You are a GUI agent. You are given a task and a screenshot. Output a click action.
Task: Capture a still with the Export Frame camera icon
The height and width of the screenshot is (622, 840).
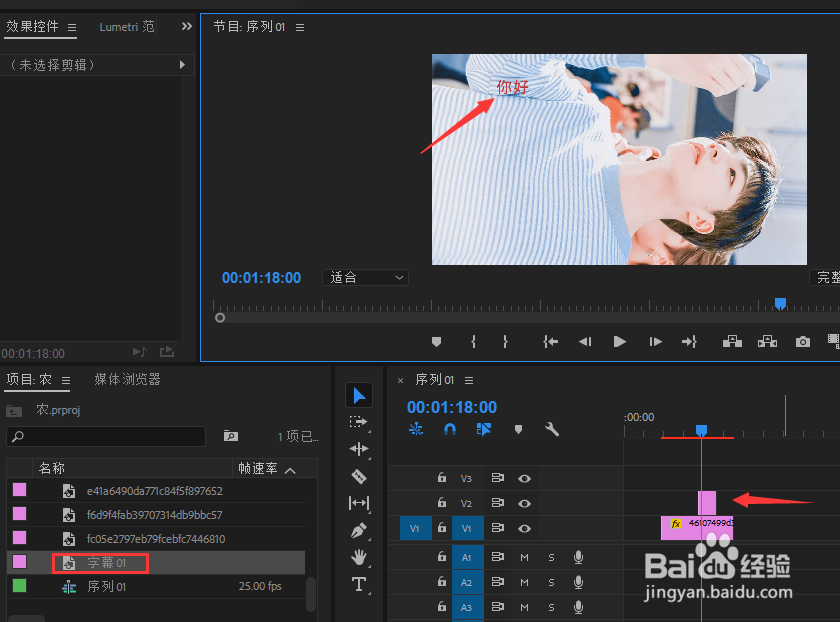[x=801, y=341]
